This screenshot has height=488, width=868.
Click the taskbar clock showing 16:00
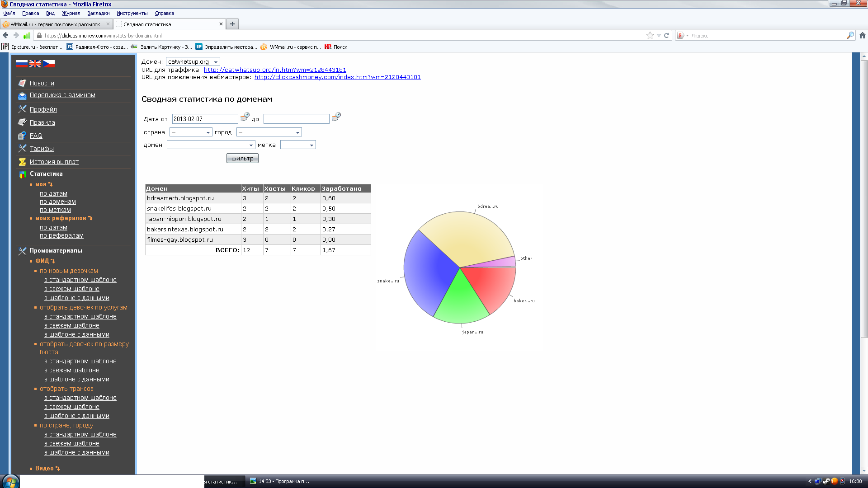(x=855, y=481)
